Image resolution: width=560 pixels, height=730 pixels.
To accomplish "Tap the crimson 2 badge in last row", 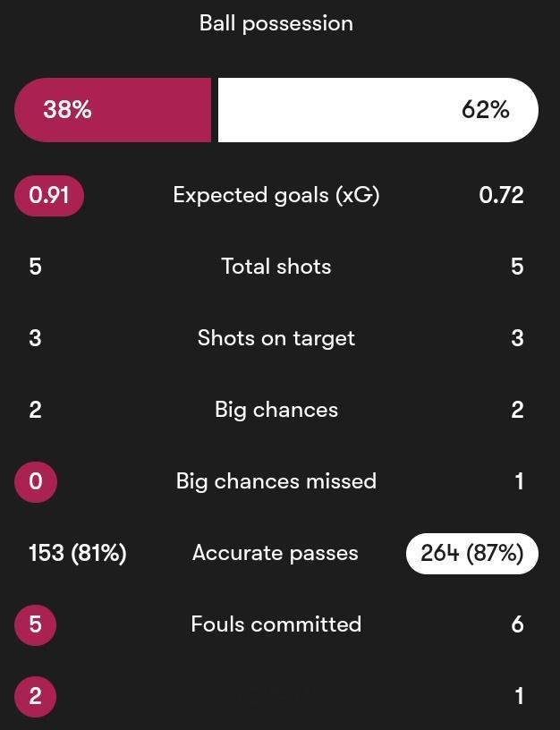I will point(36,697).
